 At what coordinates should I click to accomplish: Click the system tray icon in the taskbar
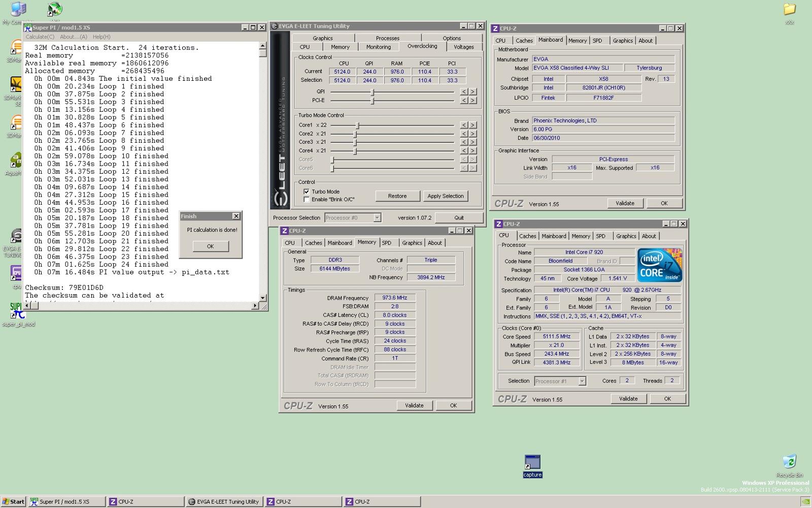click(x=805, y=501)
